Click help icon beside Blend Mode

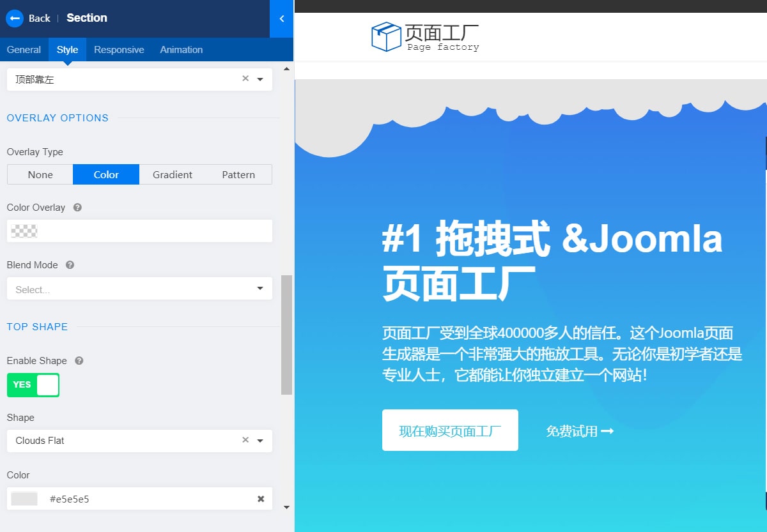(70, 265)
